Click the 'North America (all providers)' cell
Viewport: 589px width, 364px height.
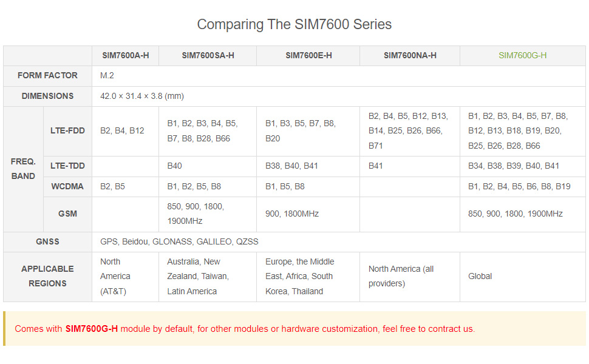tap(401, 276)
